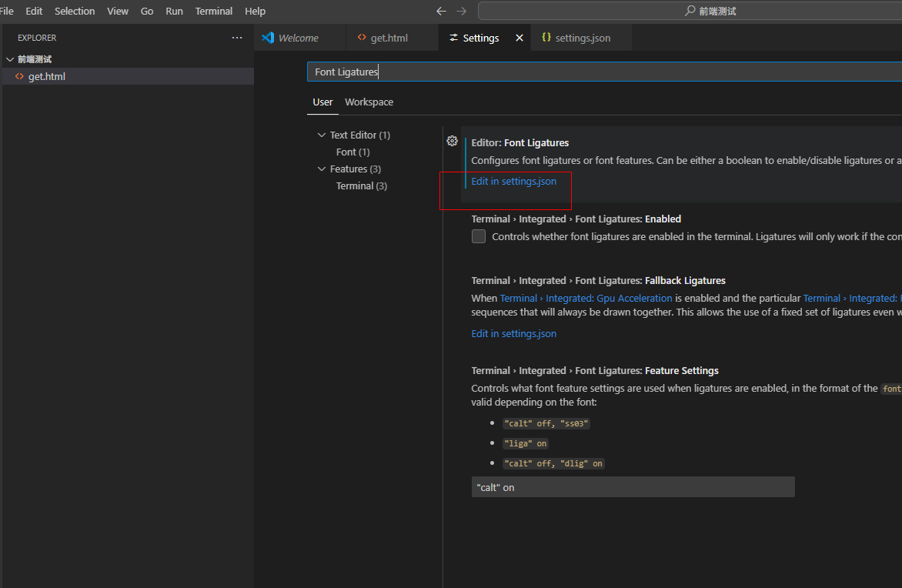Open the Terminal menu
Image resolution: width=902 pixels, height=588 pixels.
tap(213, 11)
